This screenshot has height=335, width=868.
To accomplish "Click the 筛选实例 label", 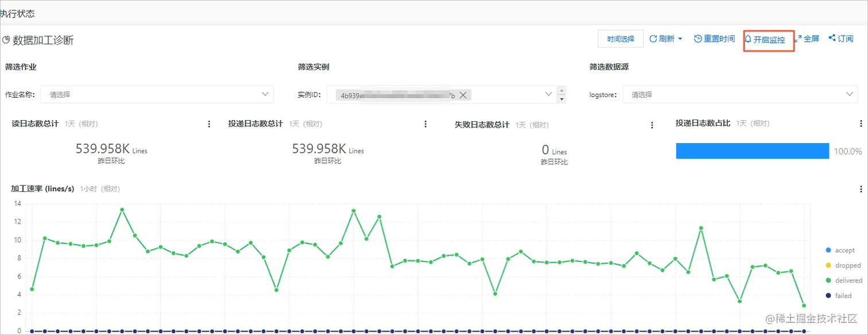I will 313,67.
